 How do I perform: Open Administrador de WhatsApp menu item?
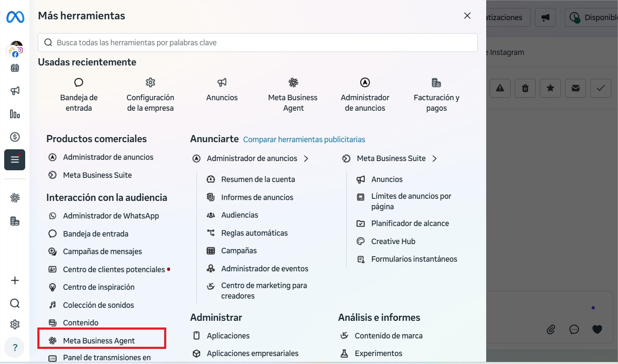[x=104, y=216]
